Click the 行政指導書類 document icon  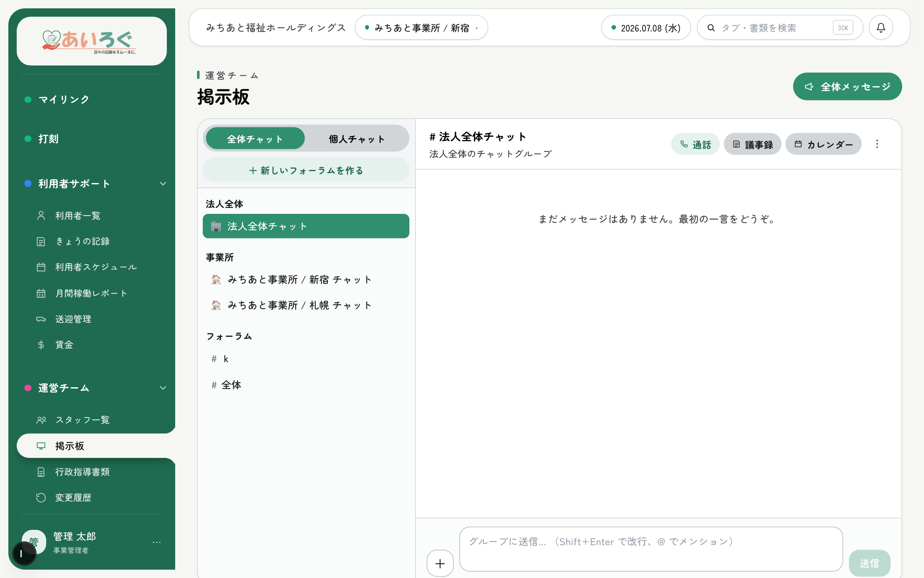41,472
